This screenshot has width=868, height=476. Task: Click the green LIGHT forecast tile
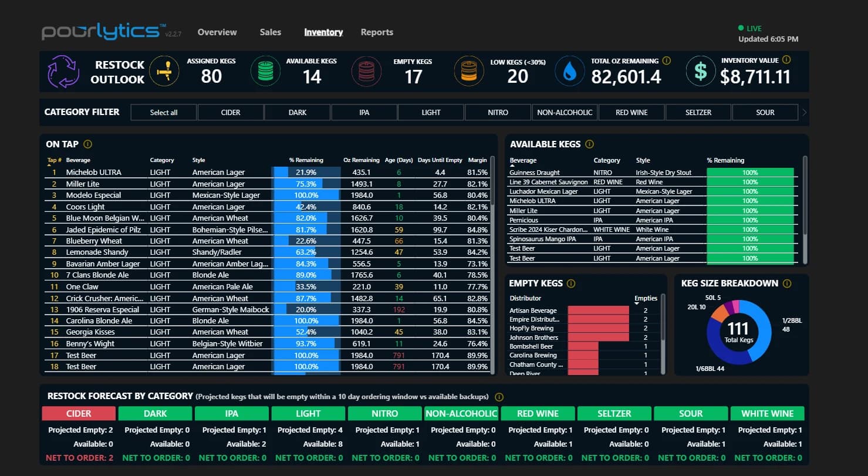tap(308, 413)
